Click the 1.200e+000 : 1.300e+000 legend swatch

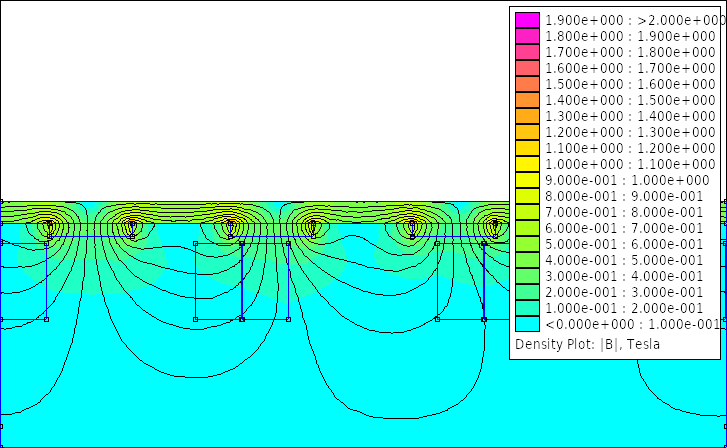pyautogui.click(x=527, y=132)
